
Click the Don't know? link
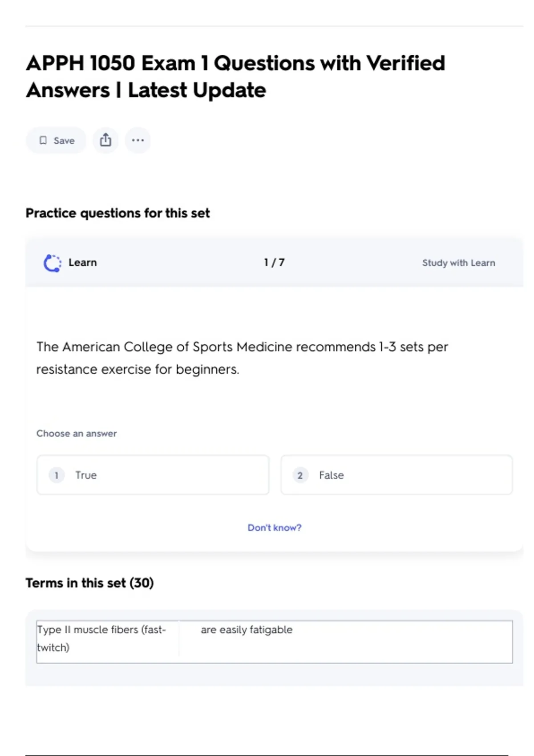tap(274, 527)
